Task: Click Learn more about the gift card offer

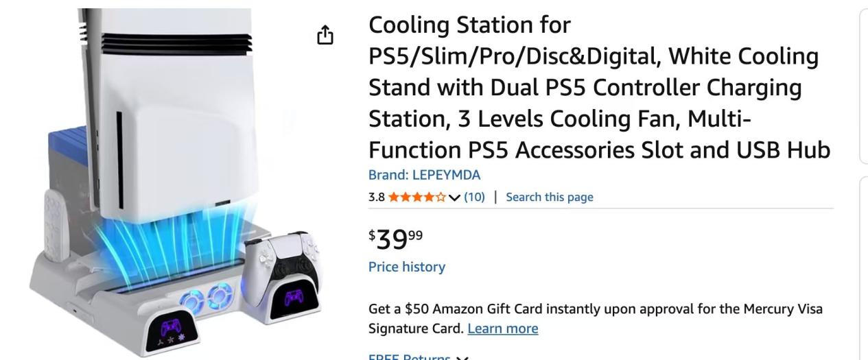Action: (x=502, y=328)
